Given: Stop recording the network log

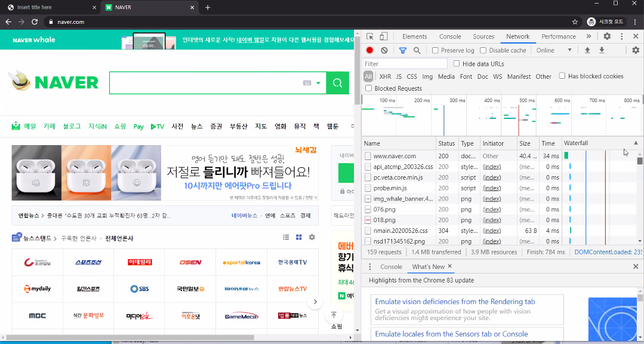Looking at the screenshot, I should tap(369, 50).
